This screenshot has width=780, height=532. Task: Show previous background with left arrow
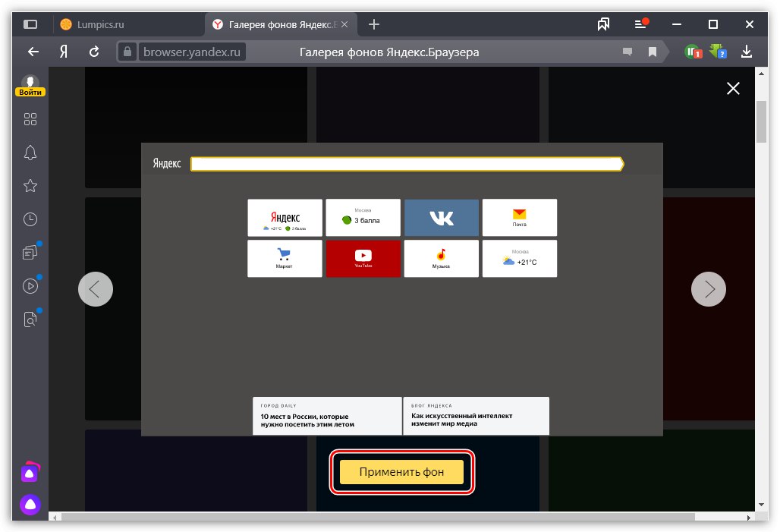click(x=96, y=289)
